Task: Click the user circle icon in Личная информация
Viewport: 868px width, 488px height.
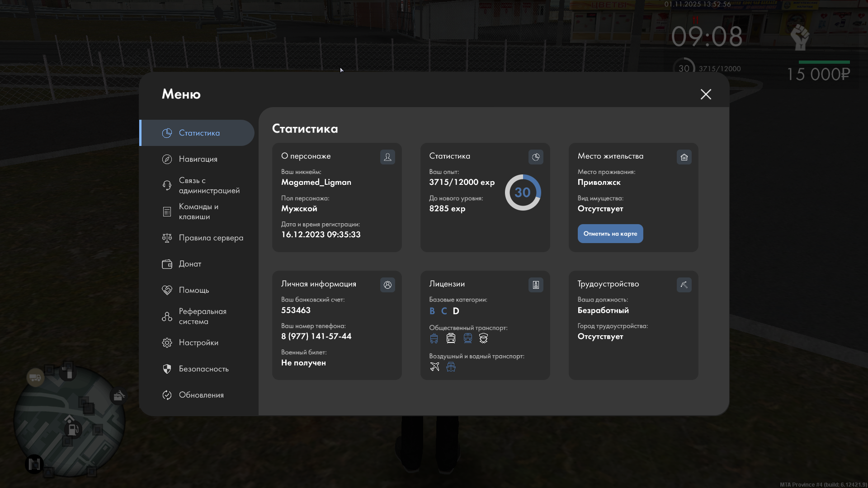Action: (x=387, y=285)
